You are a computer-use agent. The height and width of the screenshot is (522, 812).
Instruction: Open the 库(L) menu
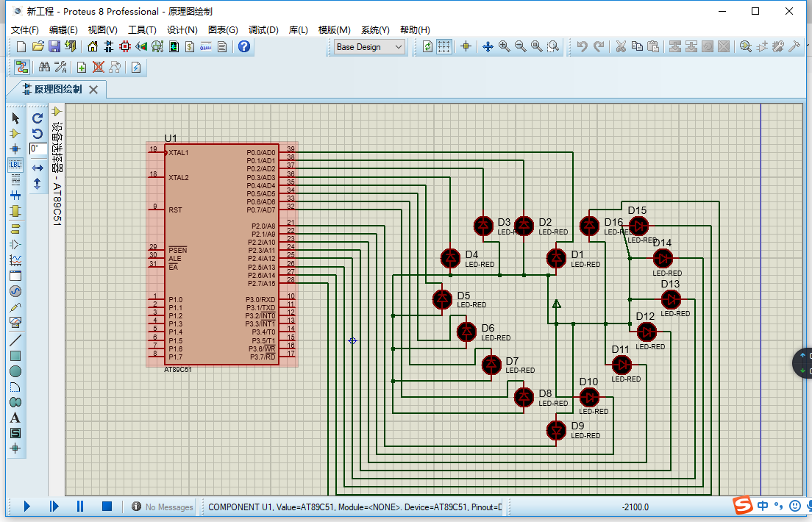tap(299, 30)
